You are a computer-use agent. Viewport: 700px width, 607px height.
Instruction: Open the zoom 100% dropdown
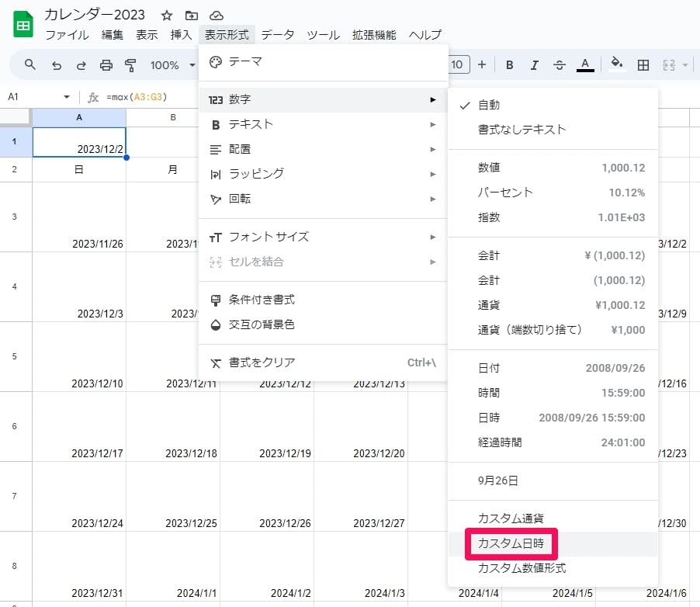pyautogui.click(x=173, y=65)
